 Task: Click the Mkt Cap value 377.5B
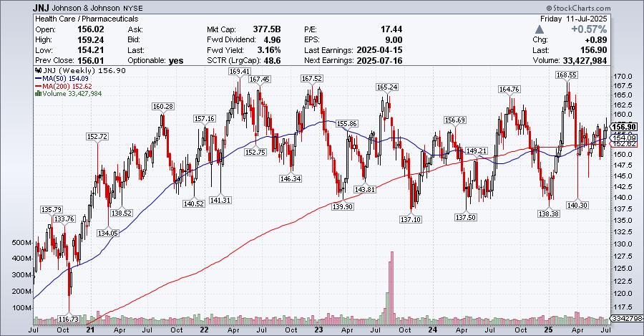pyautogui.click(x=267, y=29)
